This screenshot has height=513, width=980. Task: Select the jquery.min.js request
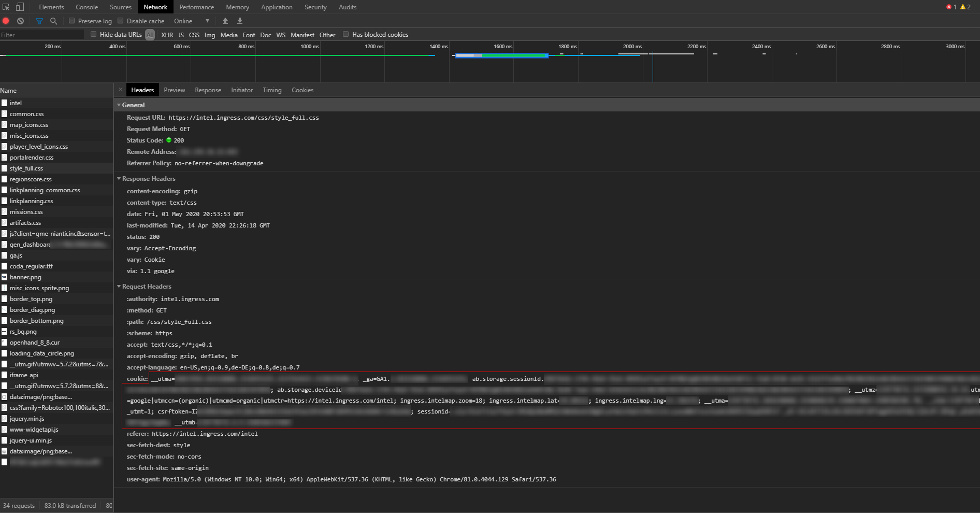[56, 418]
